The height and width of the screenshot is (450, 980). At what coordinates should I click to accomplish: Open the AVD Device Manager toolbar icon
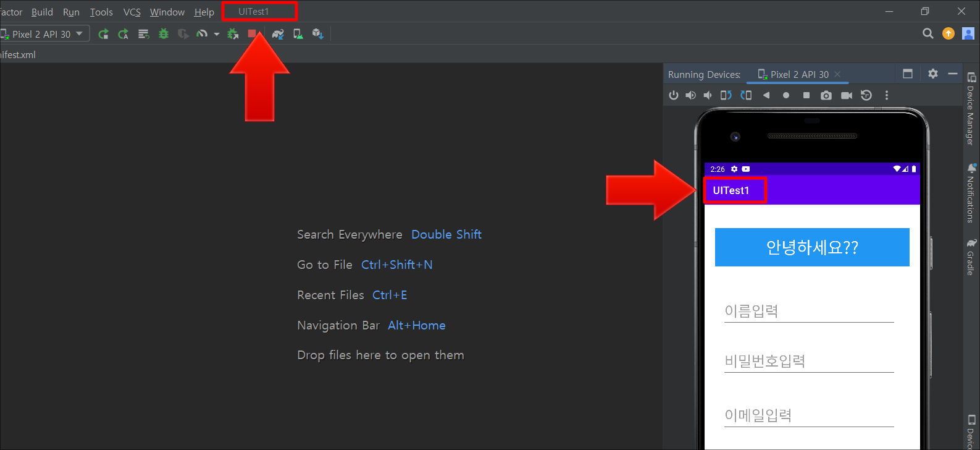[x=298, y=34]
